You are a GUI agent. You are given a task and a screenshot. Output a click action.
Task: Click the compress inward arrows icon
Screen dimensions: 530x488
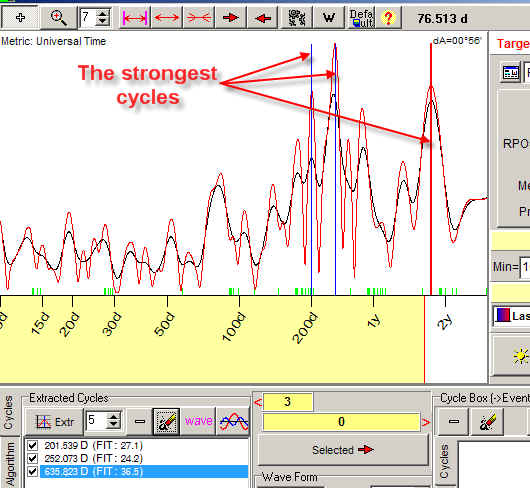pyautogui.click(x=199, y=18)
